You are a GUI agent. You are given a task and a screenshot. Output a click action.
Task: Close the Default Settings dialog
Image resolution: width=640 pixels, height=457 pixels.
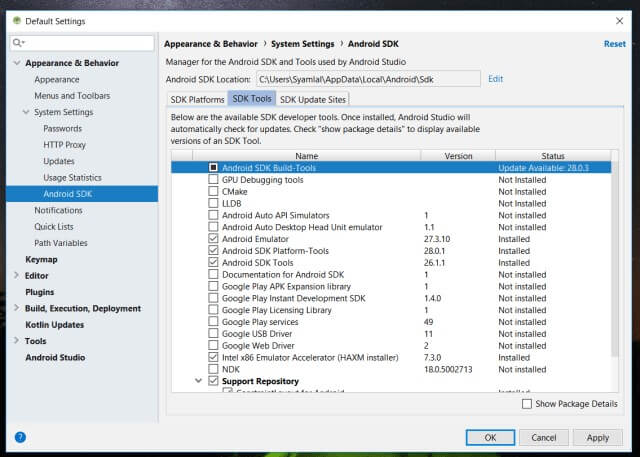[x=619, y=21]
